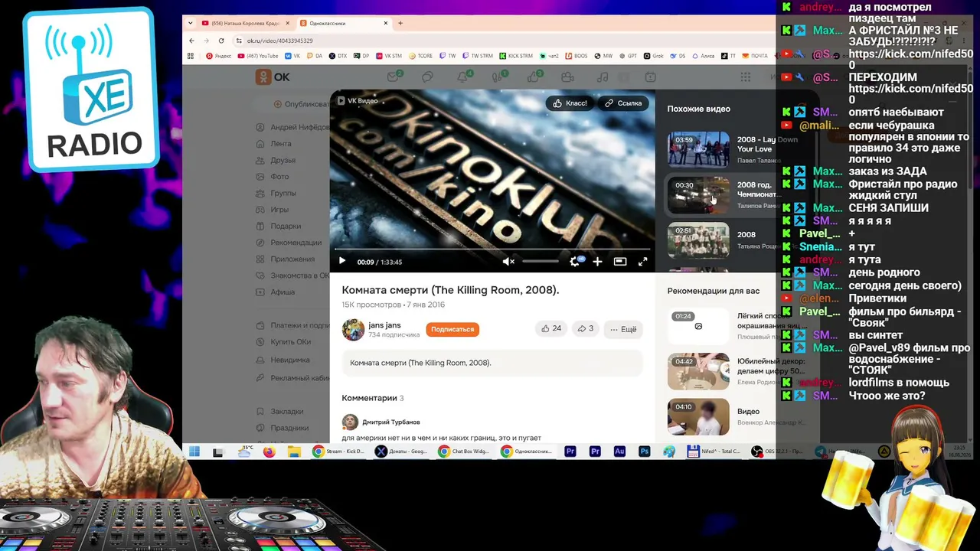
Task: Click the browser back arrow
Action: tap(192, 41)
